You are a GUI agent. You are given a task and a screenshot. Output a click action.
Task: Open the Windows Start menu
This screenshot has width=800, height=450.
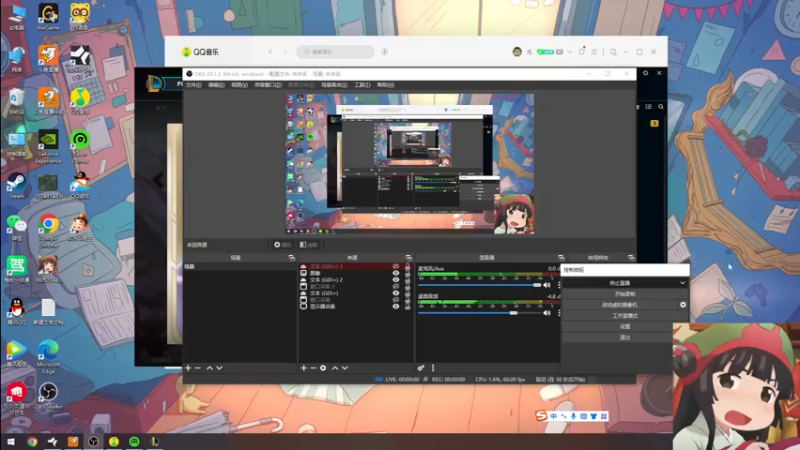click(11, 441)
